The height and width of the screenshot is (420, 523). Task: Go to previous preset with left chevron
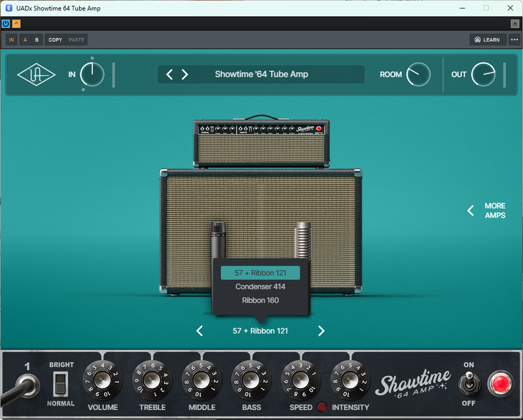click(169, 74)
